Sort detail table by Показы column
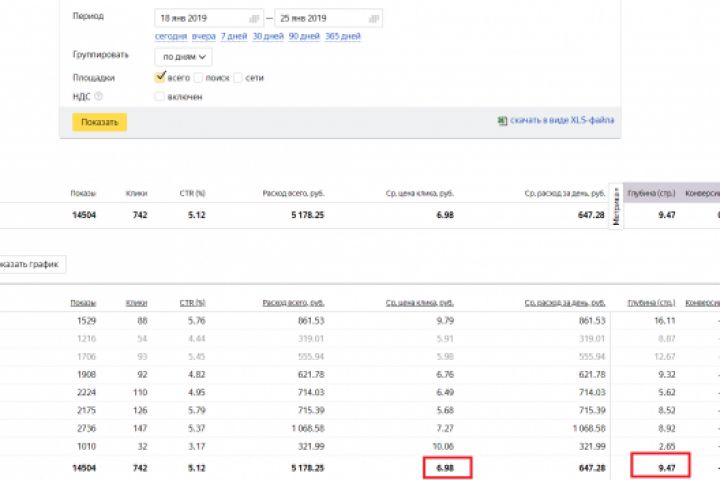 point(83,303)
